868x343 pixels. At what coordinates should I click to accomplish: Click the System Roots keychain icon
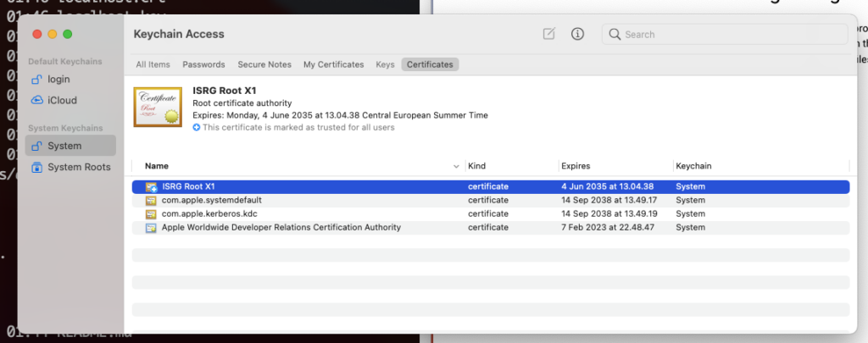[x=37, y=167]
